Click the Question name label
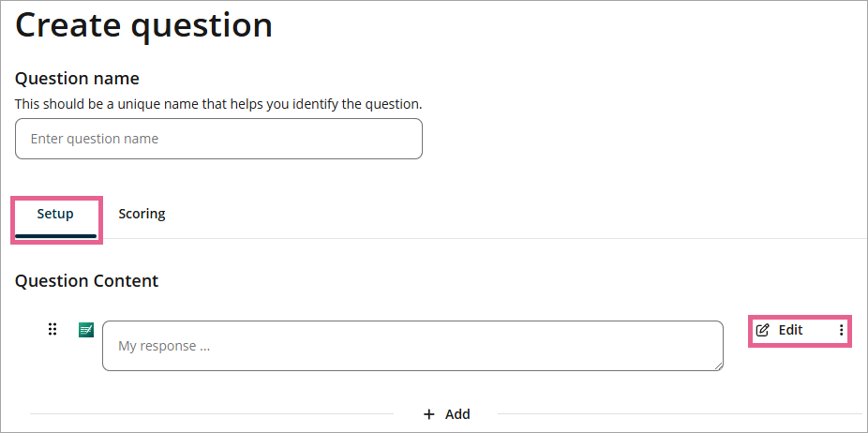Viewport: 868px width, 433px height. pyautogui.click(x=77, y=78)
